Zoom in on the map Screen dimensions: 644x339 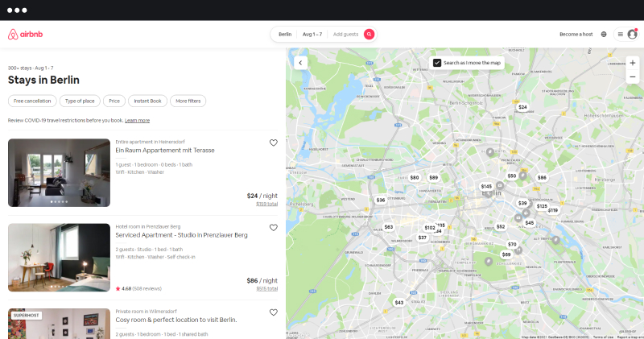tap(632, 63)
